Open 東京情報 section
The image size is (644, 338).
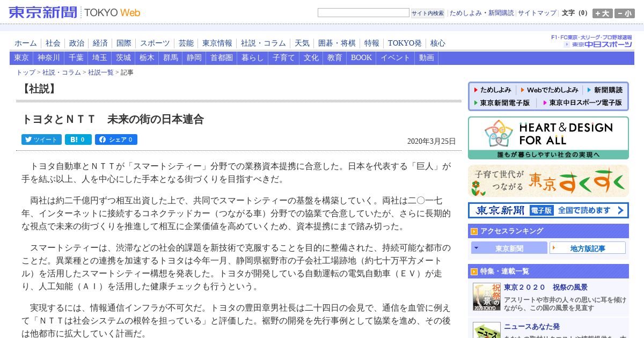click(x=217, y=43)
